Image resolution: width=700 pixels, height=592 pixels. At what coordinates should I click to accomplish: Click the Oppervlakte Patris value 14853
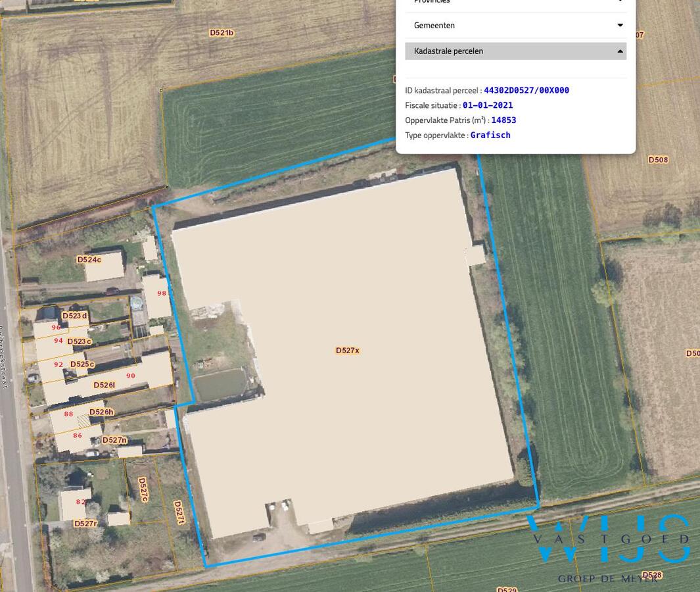tap(503, 120)
